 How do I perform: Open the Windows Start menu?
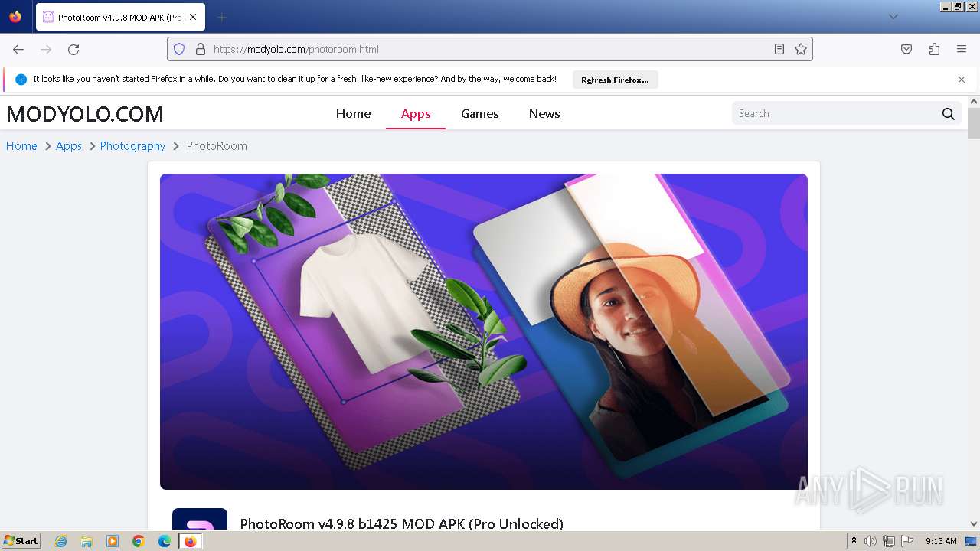(21, 541)
